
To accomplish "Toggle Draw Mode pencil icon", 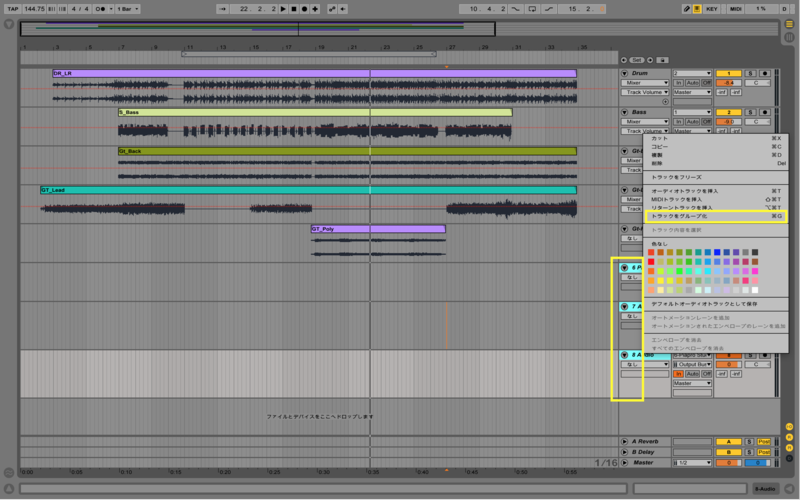I will tap(687, 9).
